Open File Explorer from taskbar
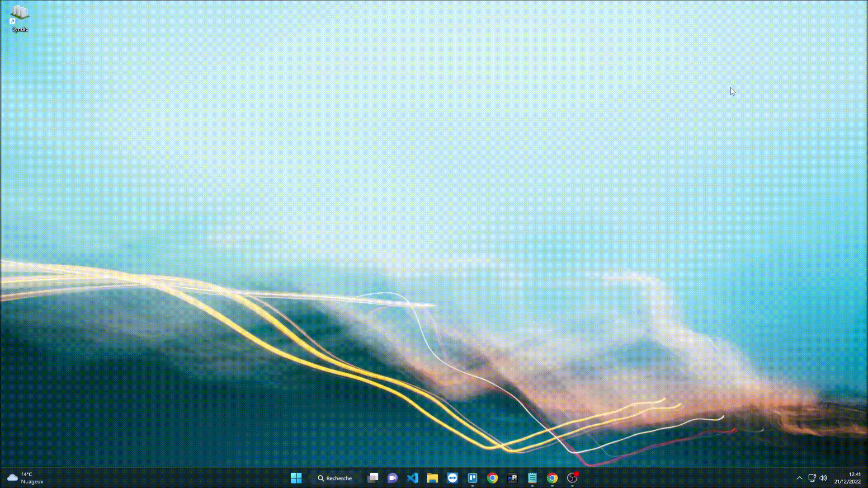Image resolution: width=868 pixels, height=488 pixels. point(433,478)
